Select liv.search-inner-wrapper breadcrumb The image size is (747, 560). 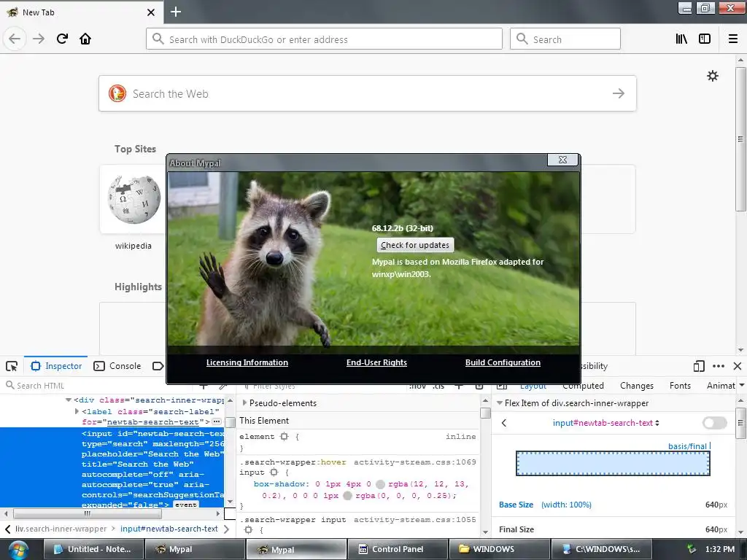[61, 529]
